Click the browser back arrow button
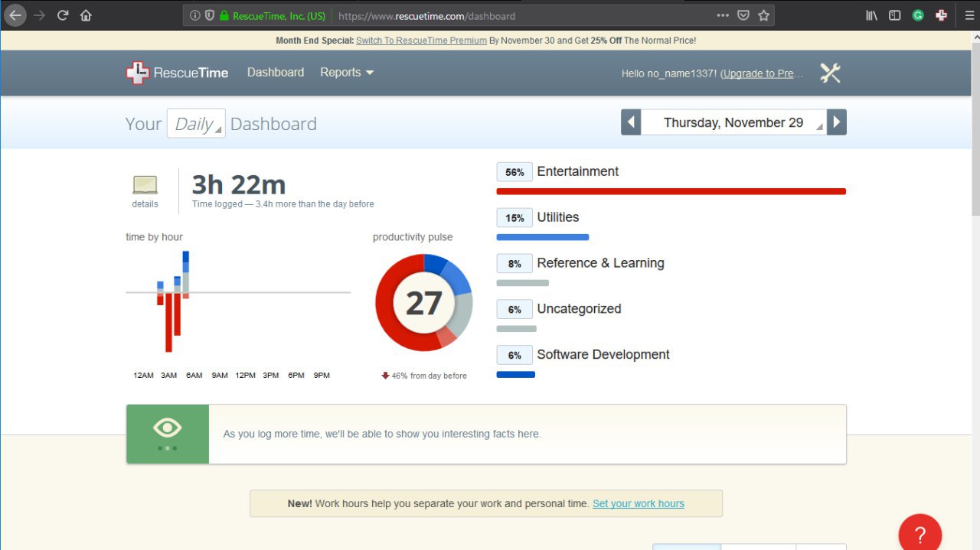The height and width of the screenshot is (550, 980). [x=15, y=15]
